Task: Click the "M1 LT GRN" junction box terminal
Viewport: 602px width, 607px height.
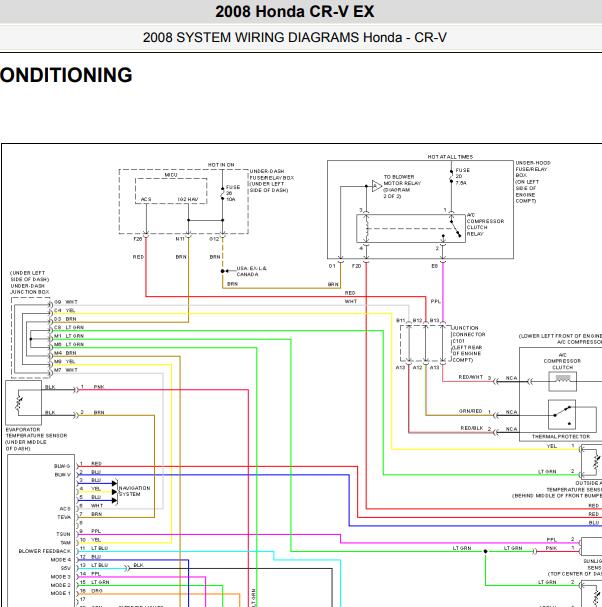Action: click(69, 336)
